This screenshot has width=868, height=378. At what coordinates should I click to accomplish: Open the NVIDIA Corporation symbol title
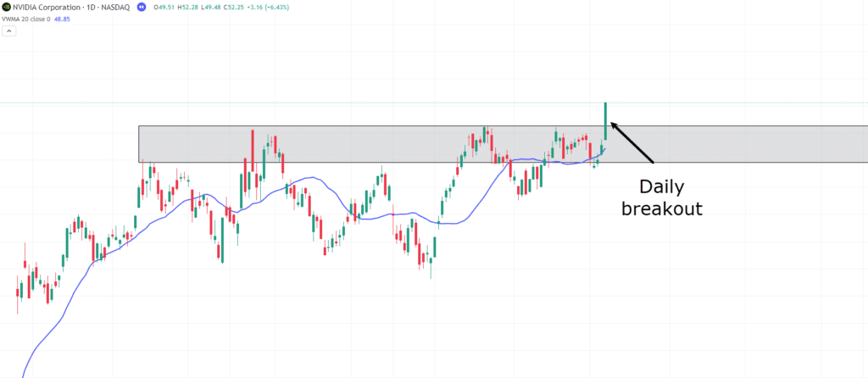click(x=46, y=6)
